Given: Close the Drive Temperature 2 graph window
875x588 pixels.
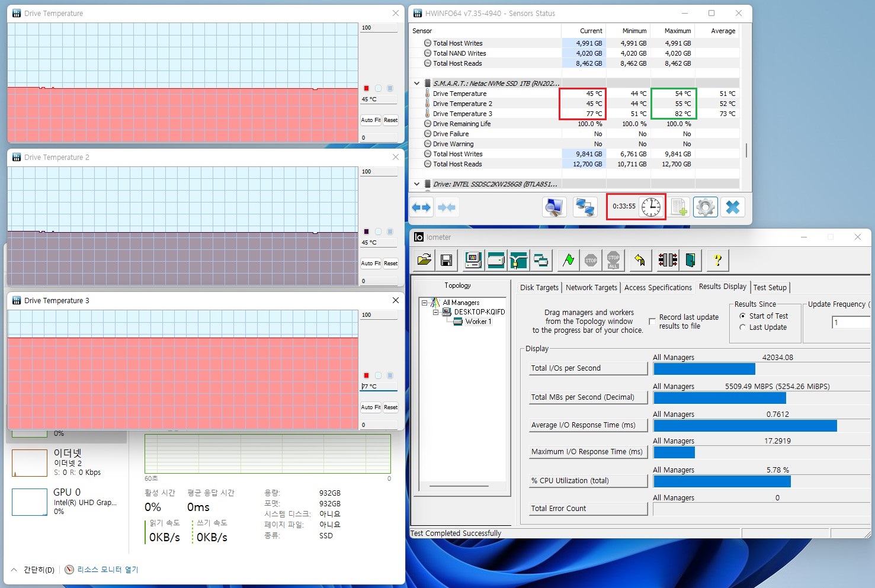Looking at the screenshot, I should [396, 157].
